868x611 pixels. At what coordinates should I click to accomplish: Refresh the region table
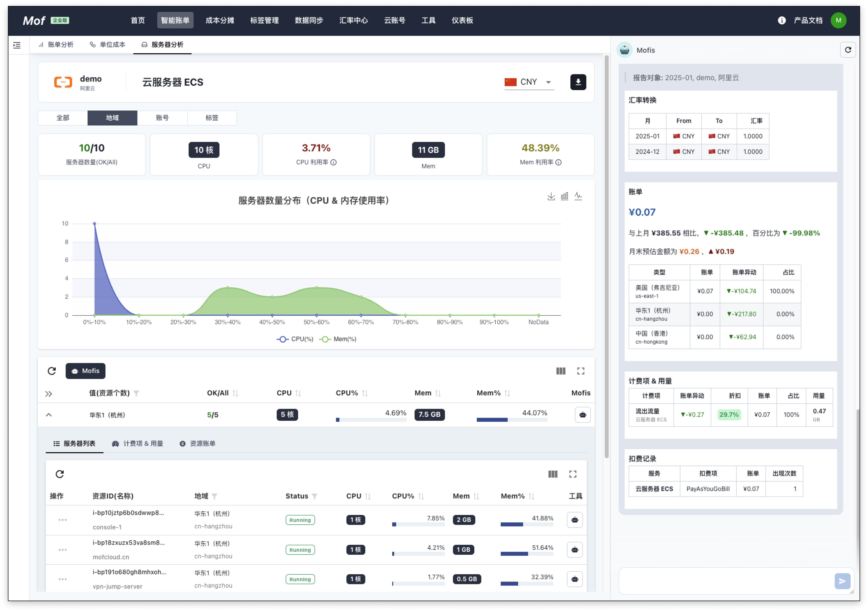tap(52, 371)
